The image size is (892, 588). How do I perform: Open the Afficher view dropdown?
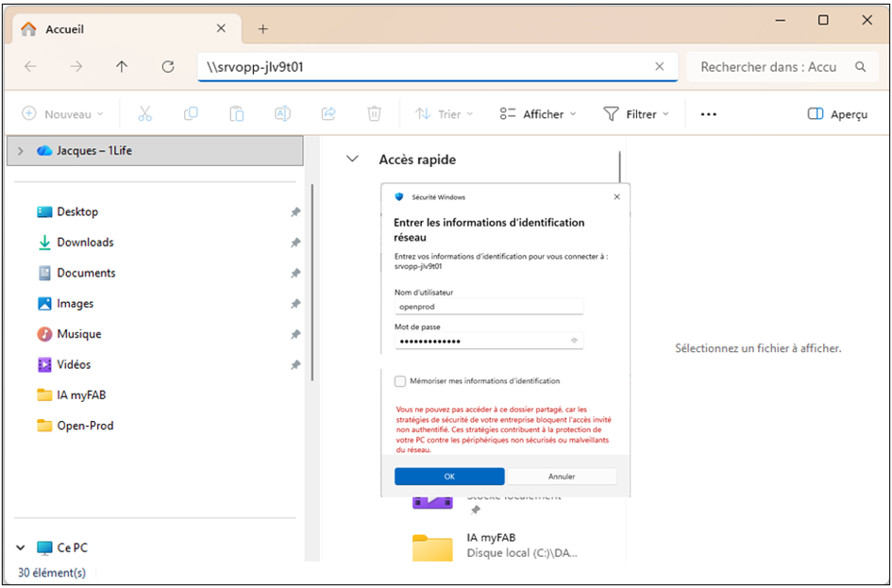538,114
